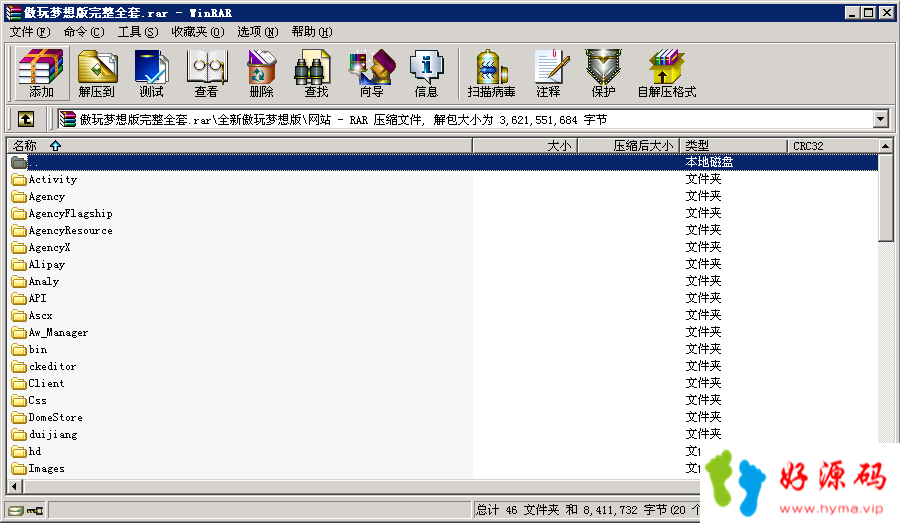Select the bin folder row
900x523 pixels.
coord(443,349)
